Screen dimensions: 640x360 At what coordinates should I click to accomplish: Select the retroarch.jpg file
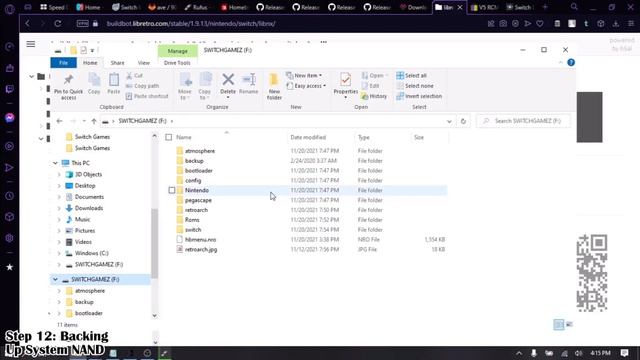tap(201, 249)
